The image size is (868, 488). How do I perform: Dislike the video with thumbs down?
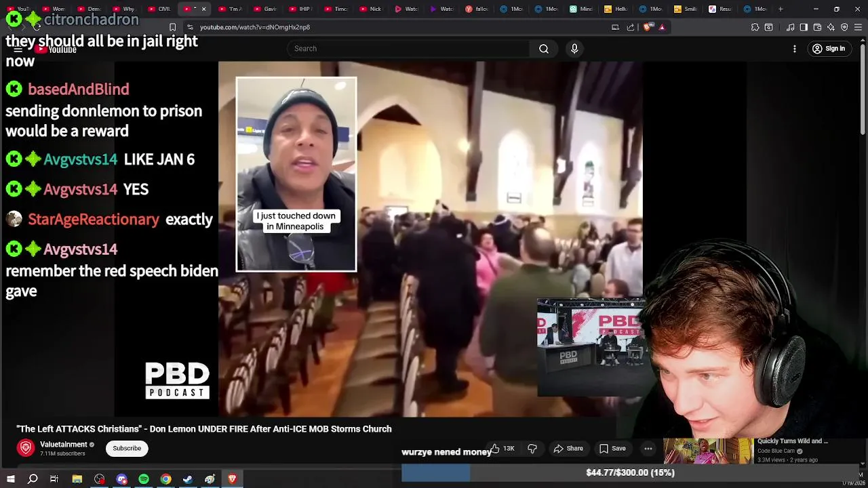532,448
